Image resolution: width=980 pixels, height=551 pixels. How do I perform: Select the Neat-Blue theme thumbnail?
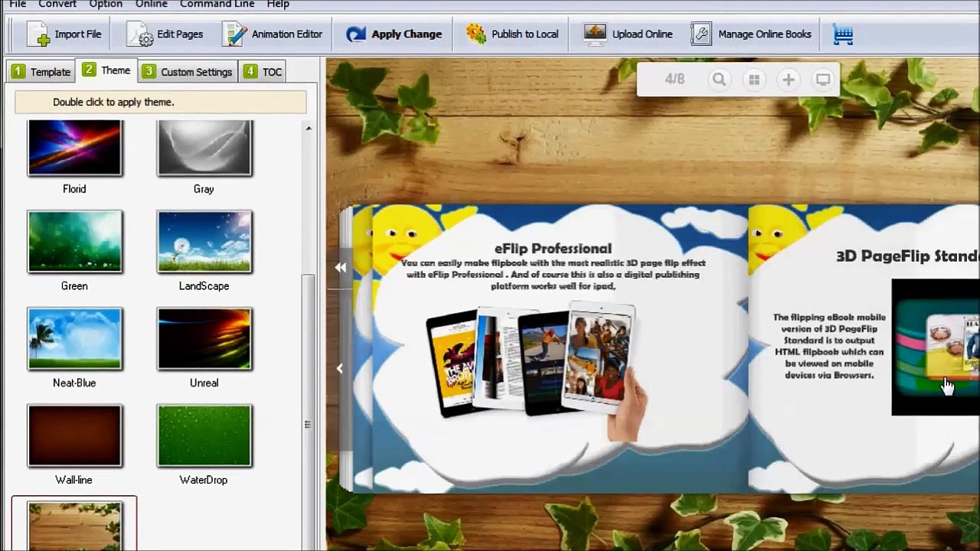pos(74,339)
